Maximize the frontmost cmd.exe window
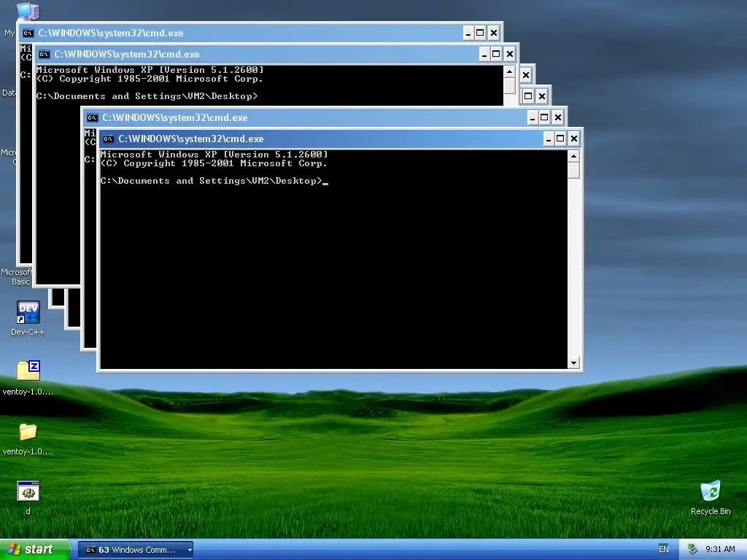747x560 pixels. 560,139
